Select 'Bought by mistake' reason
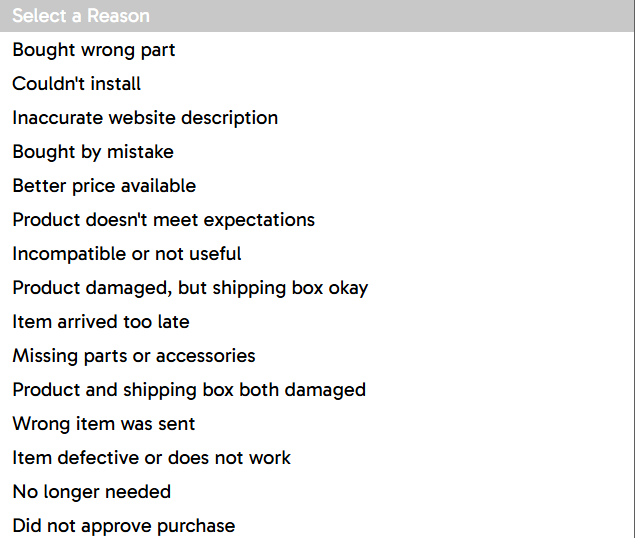 coord(317,152)
